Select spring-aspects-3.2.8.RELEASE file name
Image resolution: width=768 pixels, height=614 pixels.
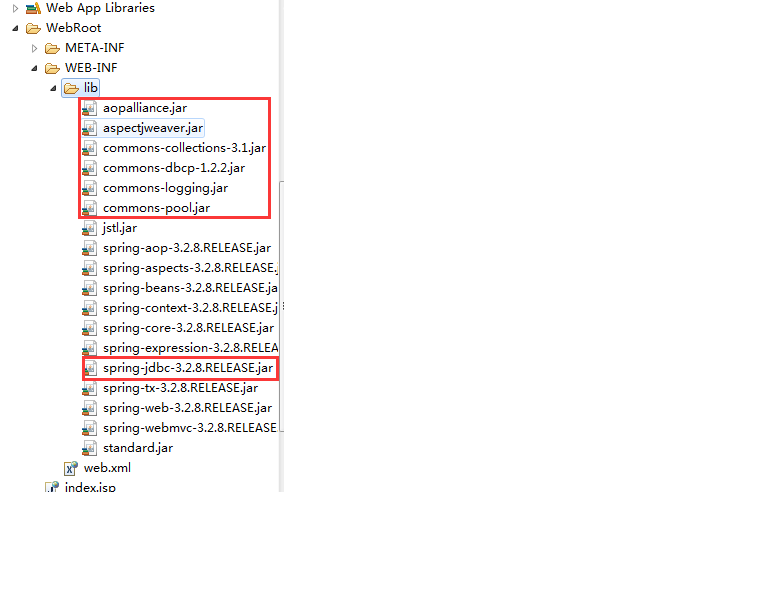(x=191, y=268)
